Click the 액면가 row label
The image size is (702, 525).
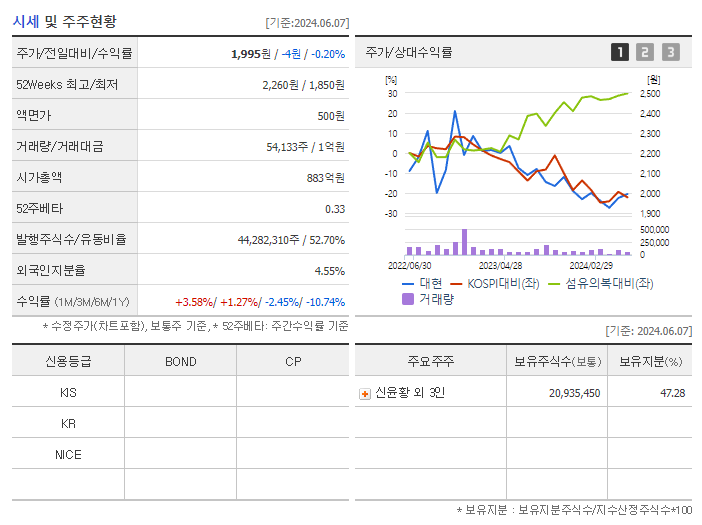coord(34,115)
